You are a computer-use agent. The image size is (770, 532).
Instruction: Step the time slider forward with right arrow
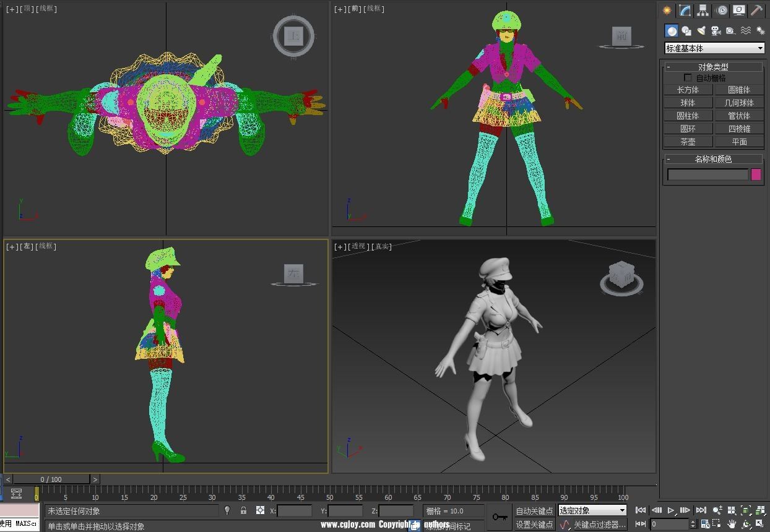click(95, 479)
